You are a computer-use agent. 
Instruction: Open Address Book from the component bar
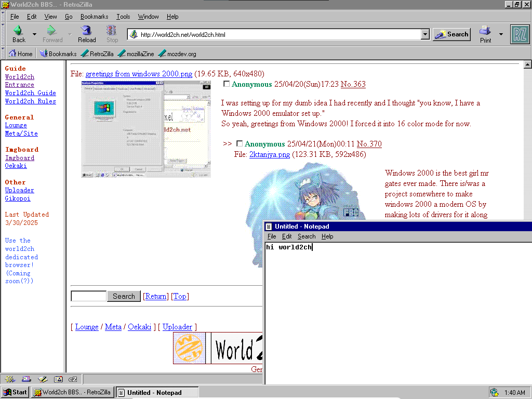pos(58,379)
